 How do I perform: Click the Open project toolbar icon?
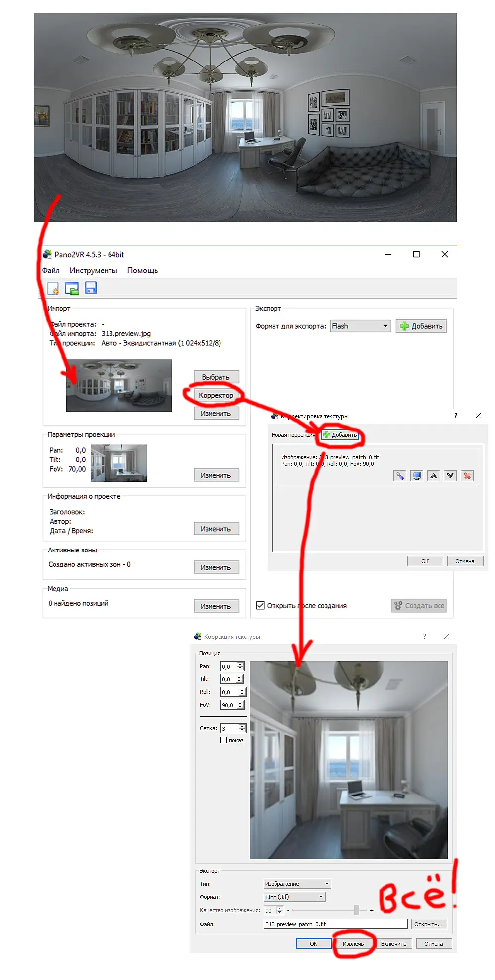[72, 288]
